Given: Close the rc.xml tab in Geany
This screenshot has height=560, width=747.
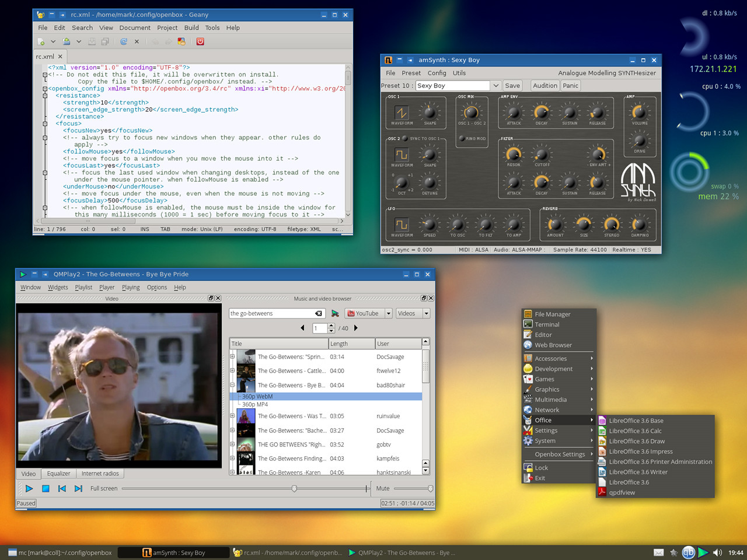Looking at the screenshot, I should 60,57.
